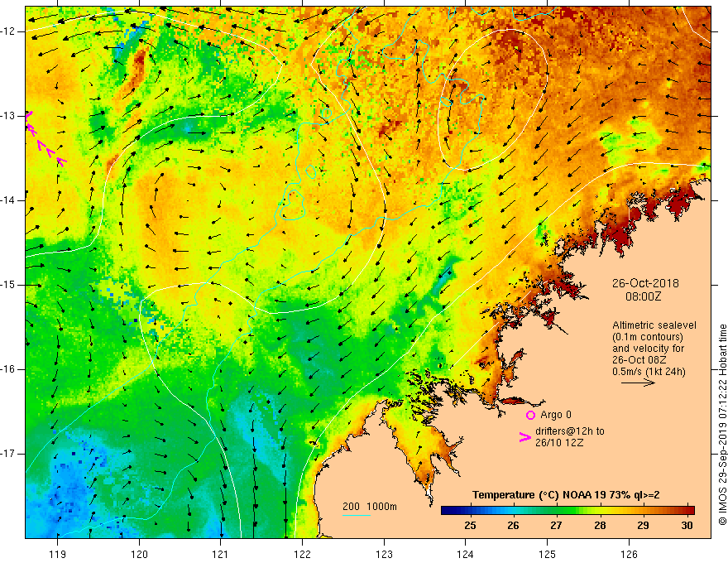Click the longitude label 122
728x563 pixels.
pyautogui.click(x=302, y=554)
